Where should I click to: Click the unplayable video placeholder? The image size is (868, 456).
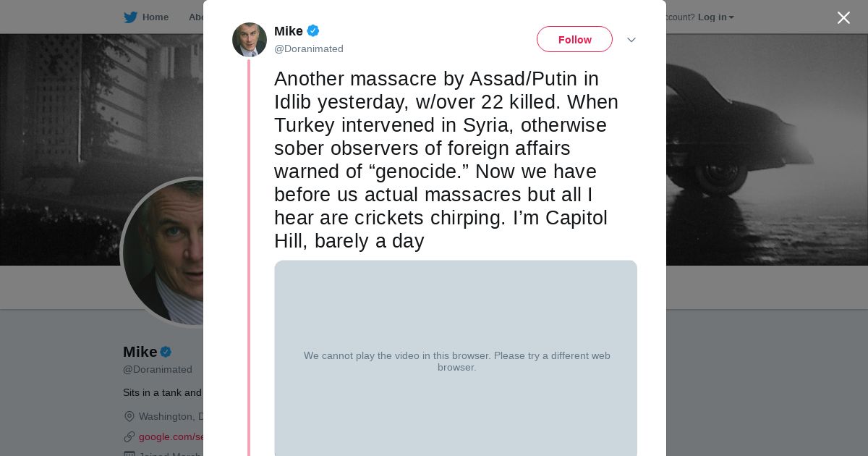tap(456, 360)
